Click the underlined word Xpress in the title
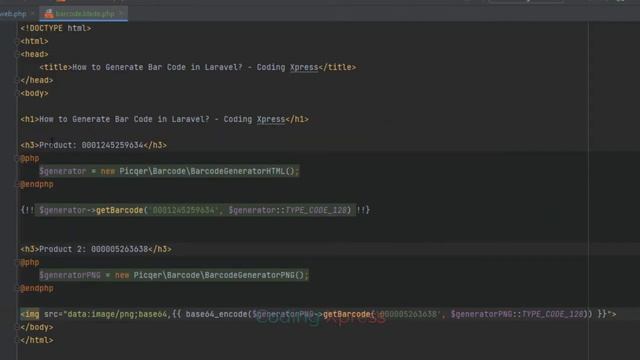This screenshot has width=640, height=360. click(304, 67)
